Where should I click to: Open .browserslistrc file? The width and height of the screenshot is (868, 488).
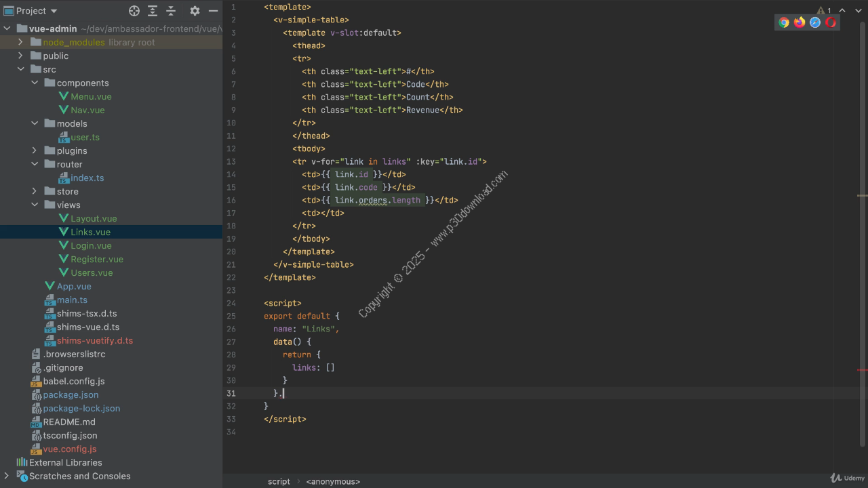(x=74, y=354)
